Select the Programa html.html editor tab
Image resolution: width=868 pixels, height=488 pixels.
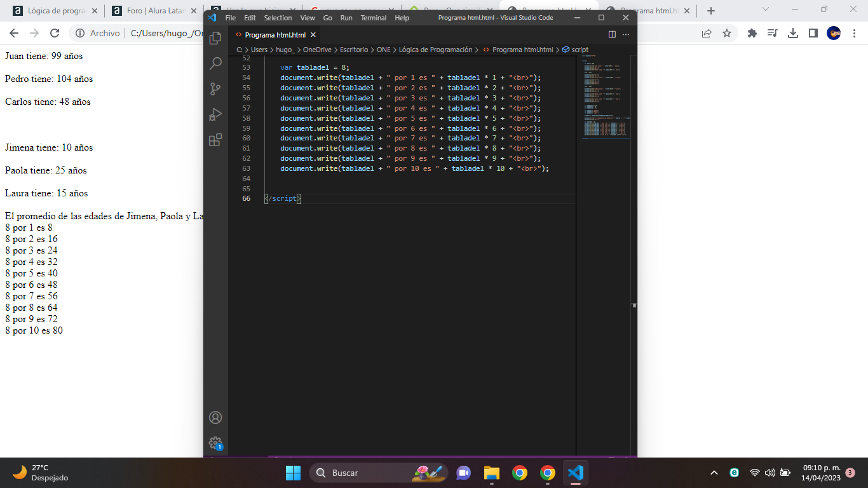(275, 35)
